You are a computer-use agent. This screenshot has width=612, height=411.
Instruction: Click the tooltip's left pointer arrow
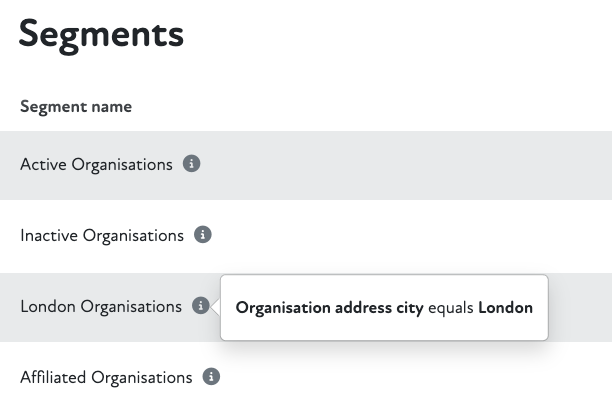[x=216, y=306]
